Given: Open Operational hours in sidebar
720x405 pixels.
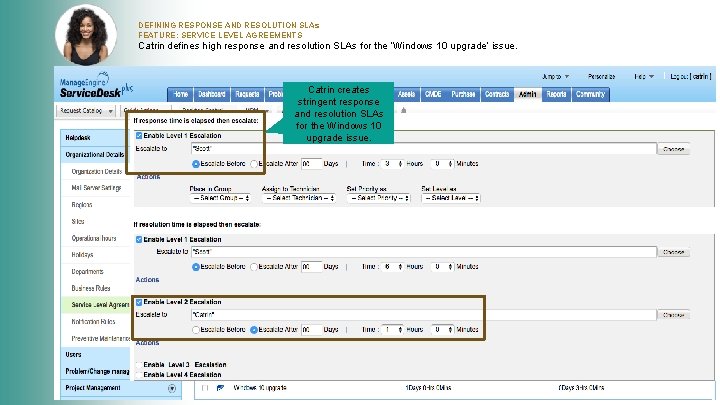Looking at the screenshot, I should 94,238.
